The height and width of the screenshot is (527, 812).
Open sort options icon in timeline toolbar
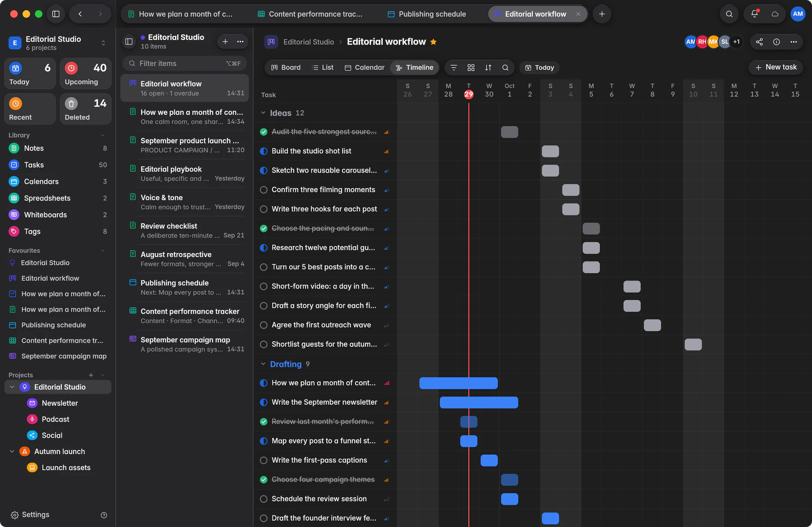pyautogui.click(x=488, y=68)
